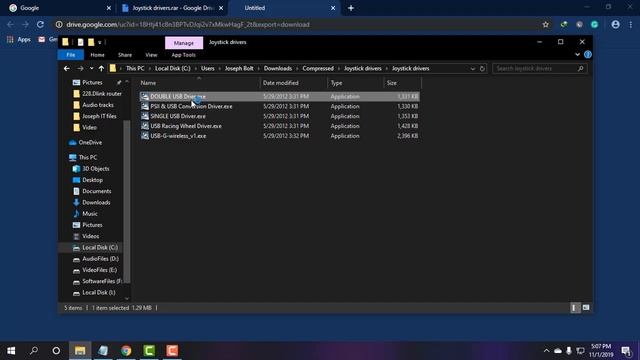The image size is (640, 360).
Task: Switch to large icons view layout
Action: click(586, 308)
